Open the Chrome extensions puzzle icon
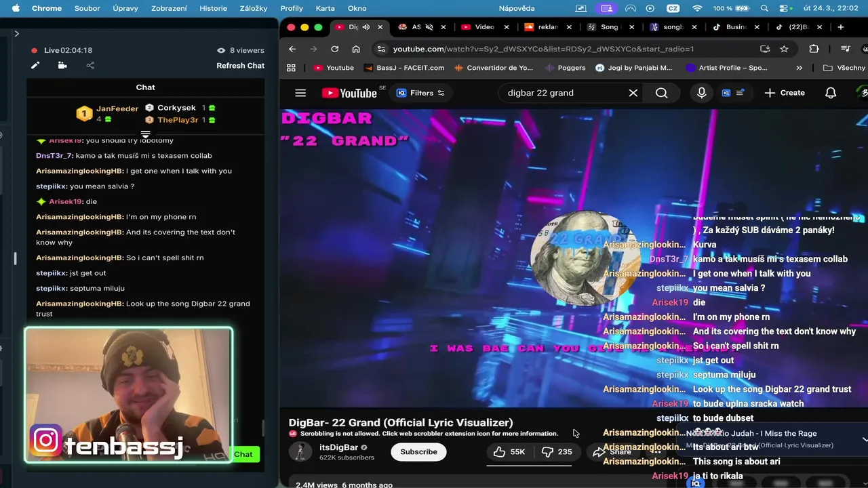Screen dimensions: 868x488 [814, 49]
